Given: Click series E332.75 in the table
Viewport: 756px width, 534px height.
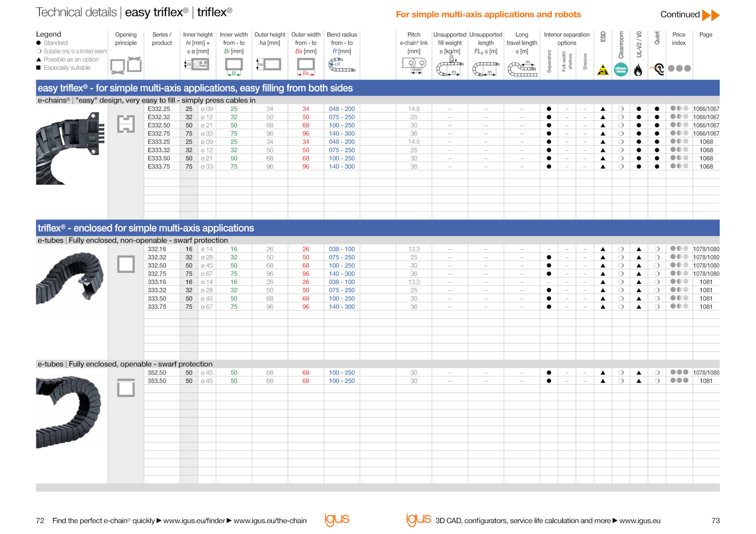Looking at the screenshot, I should click(159, 134).
